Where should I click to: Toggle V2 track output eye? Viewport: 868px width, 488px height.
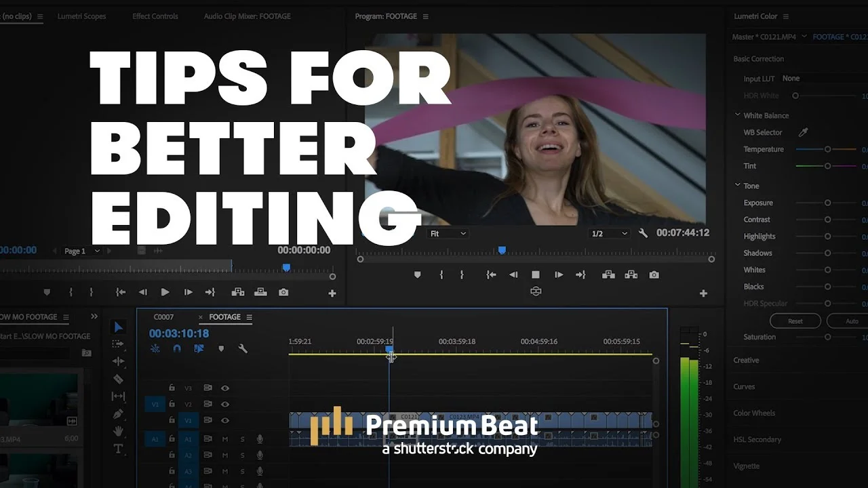225,405
